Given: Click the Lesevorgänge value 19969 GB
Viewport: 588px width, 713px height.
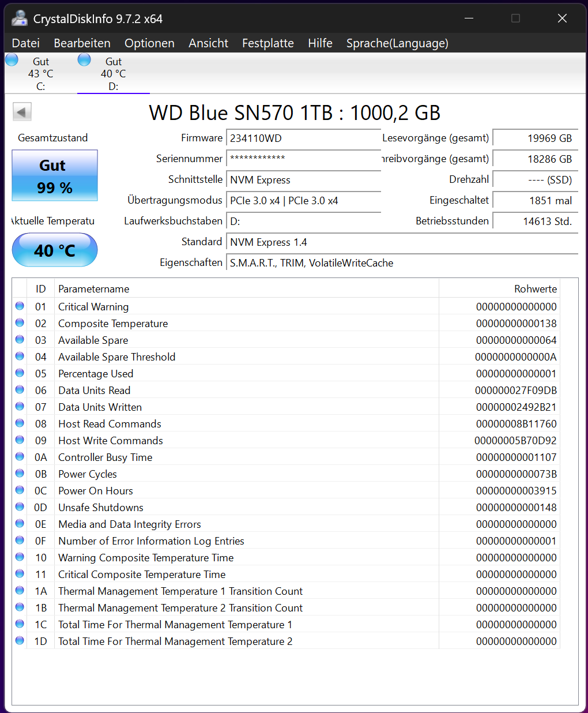Looking at the screenshot, I should pyautogui.click(x=536, y=138).
